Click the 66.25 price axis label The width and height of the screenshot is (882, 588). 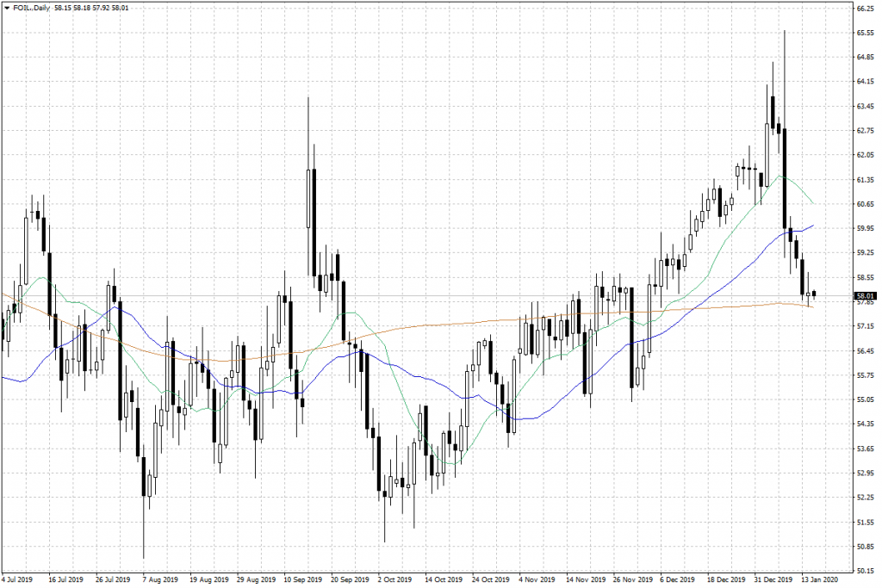pos(865,9)
